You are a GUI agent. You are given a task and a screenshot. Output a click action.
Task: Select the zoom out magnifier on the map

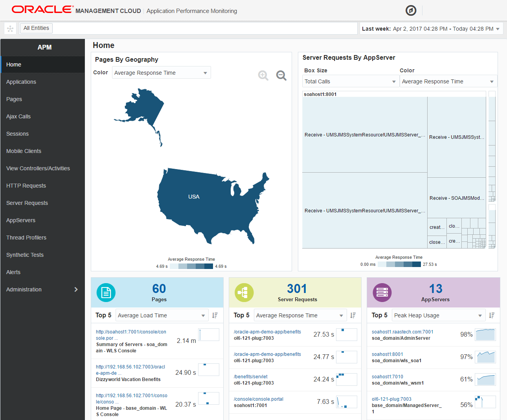281,76
